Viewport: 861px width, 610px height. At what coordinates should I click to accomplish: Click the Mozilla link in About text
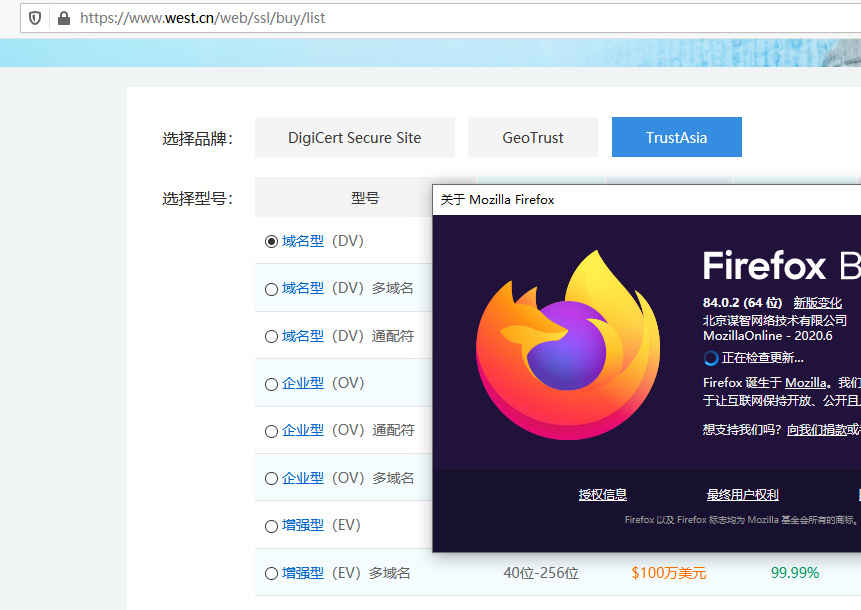pos(806,383)
